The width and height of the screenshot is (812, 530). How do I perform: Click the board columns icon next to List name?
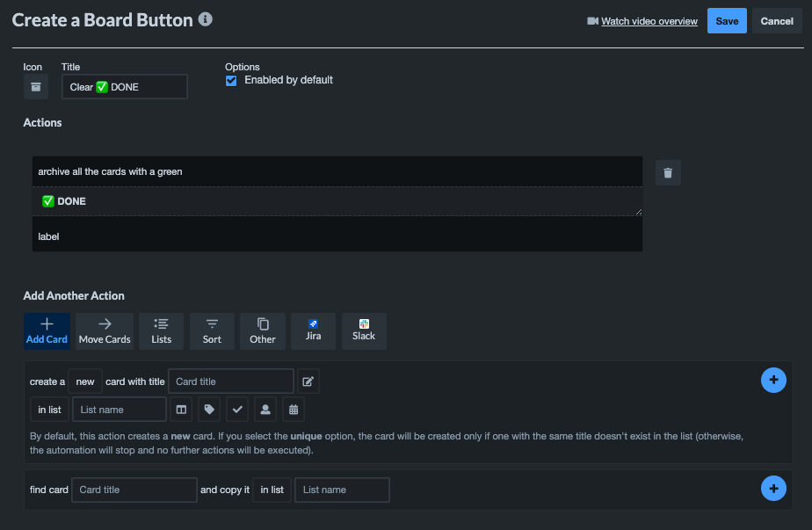click(x=181, y=410)
